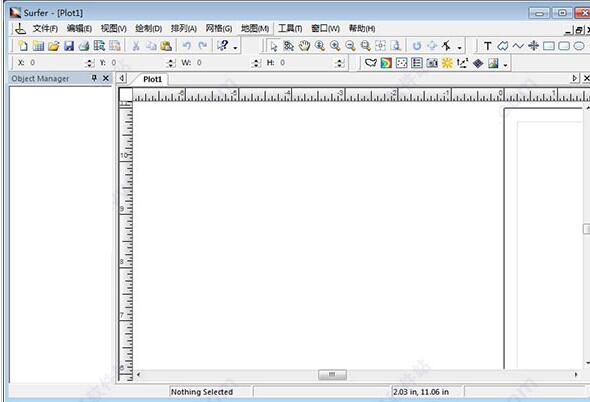Click the Undo arrow icon
This screenshot has height=402, width=590.
(x=187, y=46)
